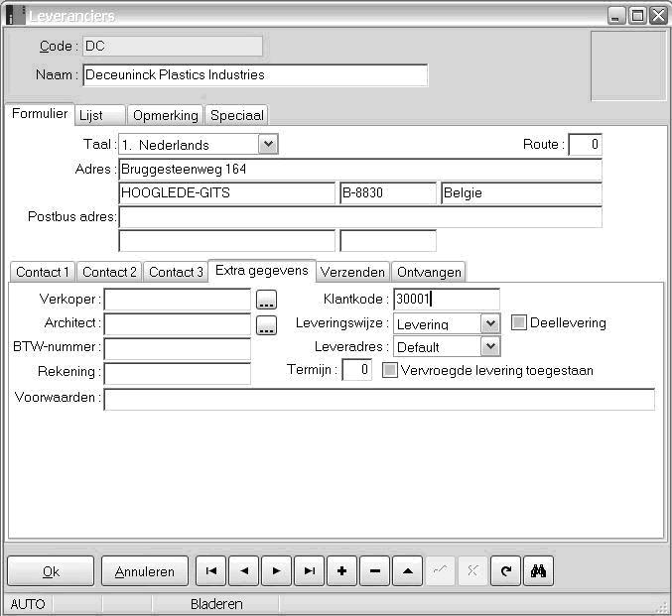Click the Architect input field
Screen dimensions: 672x616
(x=178, y=324)
